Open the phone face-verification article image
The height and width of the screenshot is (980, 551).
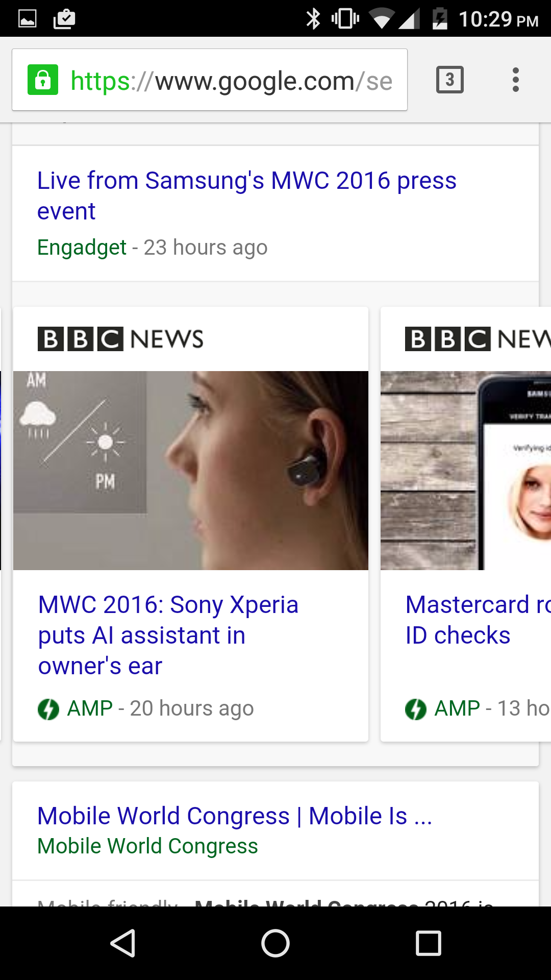[x=466, y=471]
